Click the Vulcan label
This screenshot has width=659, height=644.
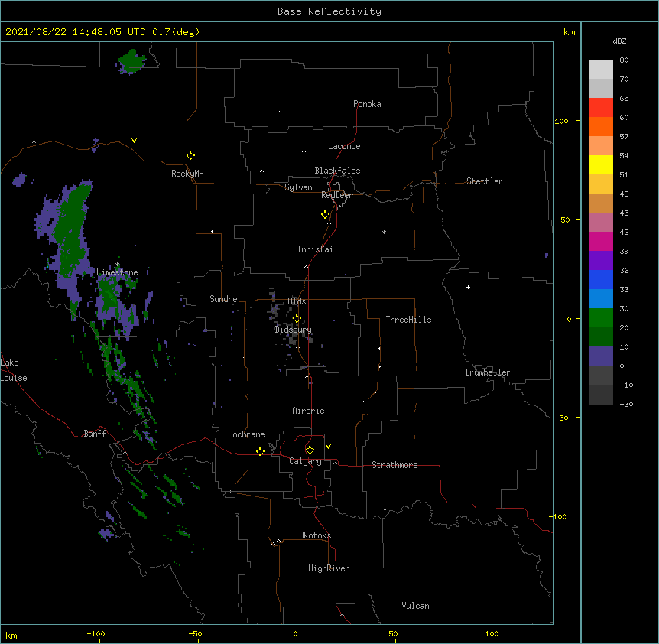point(415,606)
